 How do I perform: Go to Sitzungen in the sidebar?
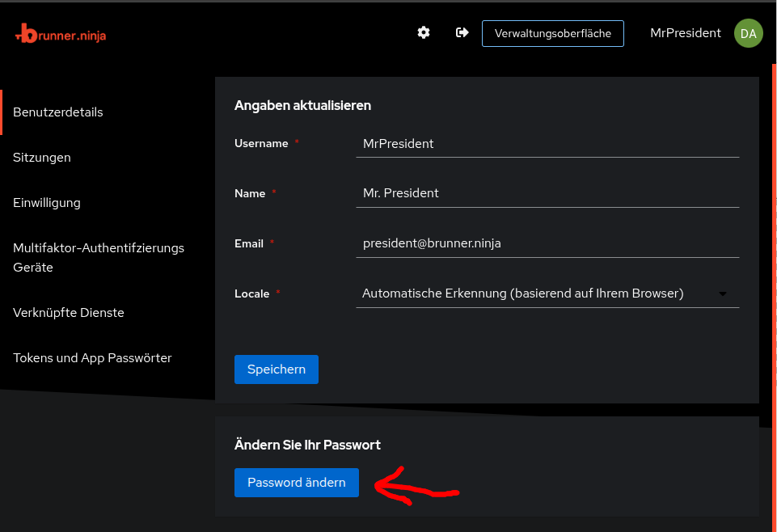click(41, 158)
